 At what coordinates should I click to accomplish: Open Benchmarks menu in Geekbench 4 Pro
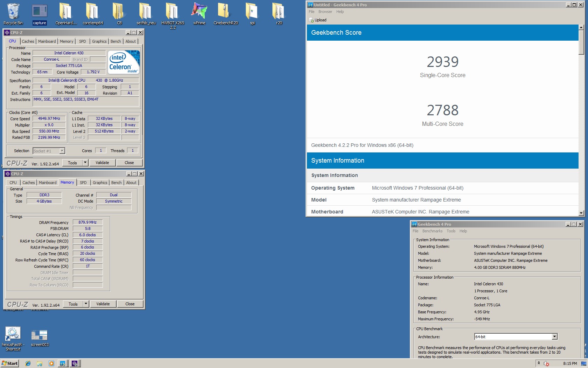[x=432, y=231]
